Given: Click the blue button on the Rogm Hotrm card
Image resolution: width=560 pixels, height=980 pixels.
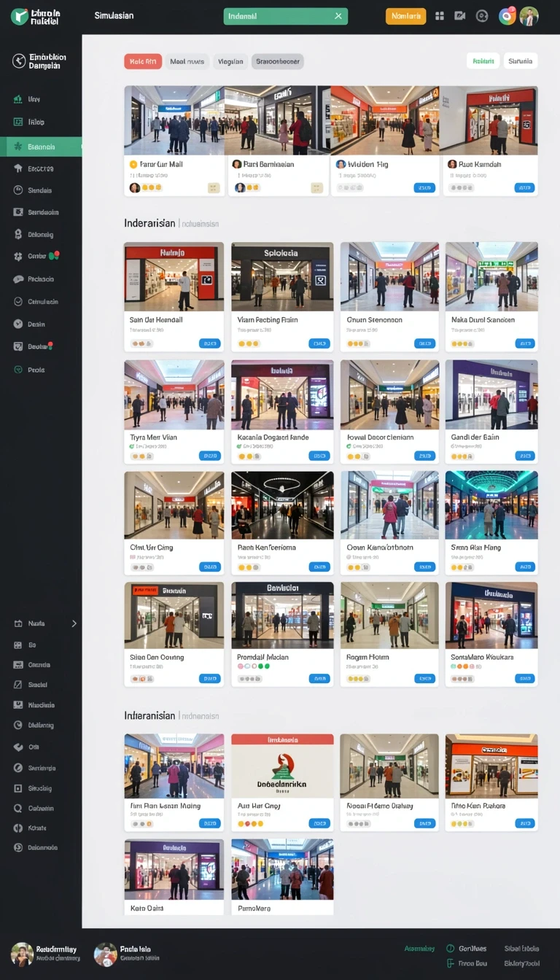Looking at the screenshot, I should coord(424,678).
